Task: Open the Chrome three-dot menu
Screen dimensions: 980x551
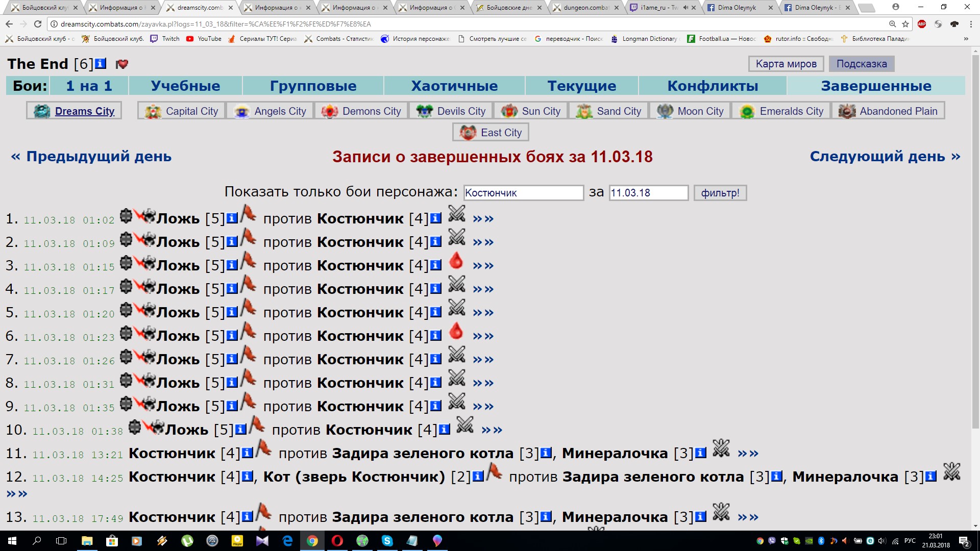Action: [x=971, y=24]
